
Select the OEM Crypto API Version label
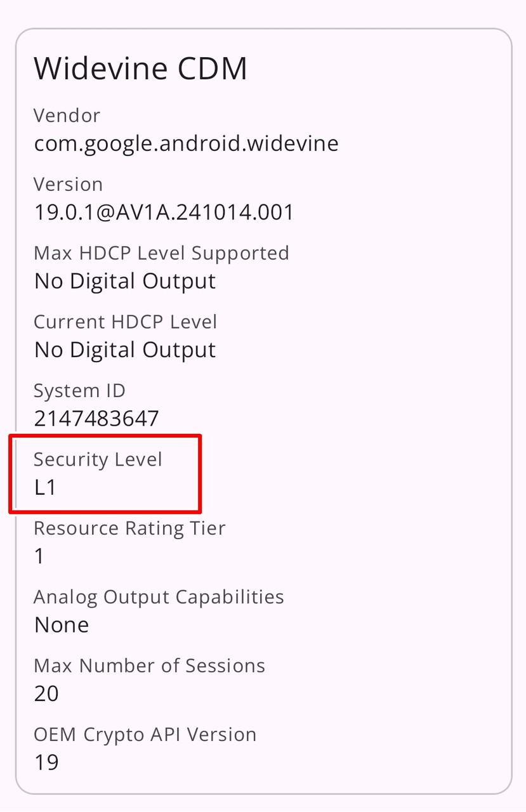(x=145, y=734)
